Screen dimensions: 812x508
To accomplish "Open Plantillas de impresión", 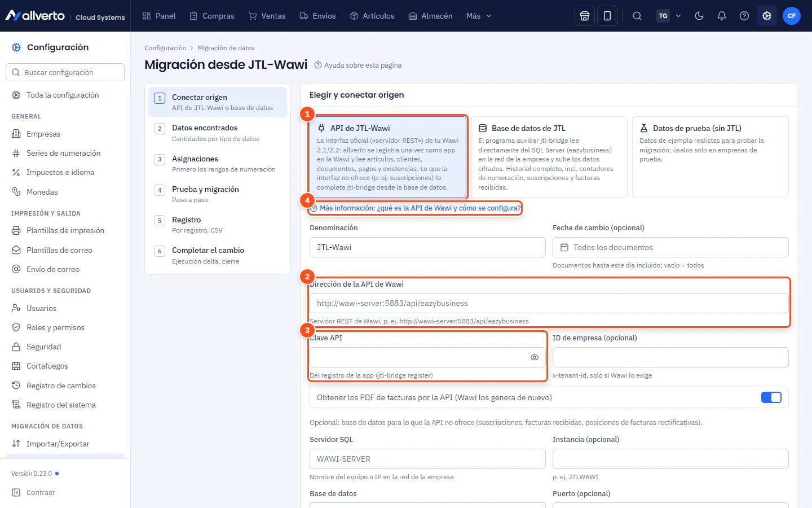I will point(65,230).
